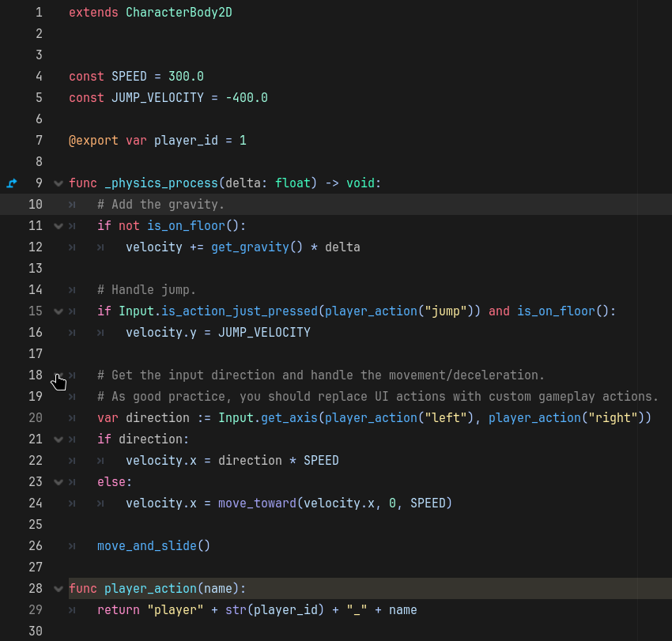Click line number 30 in the gutter
This screenshot has width=672, height=641.
click(x=35, y=632)
